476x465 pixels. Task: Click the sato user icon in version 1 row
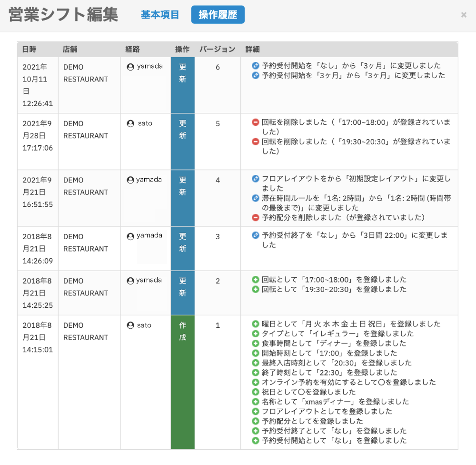130,325
